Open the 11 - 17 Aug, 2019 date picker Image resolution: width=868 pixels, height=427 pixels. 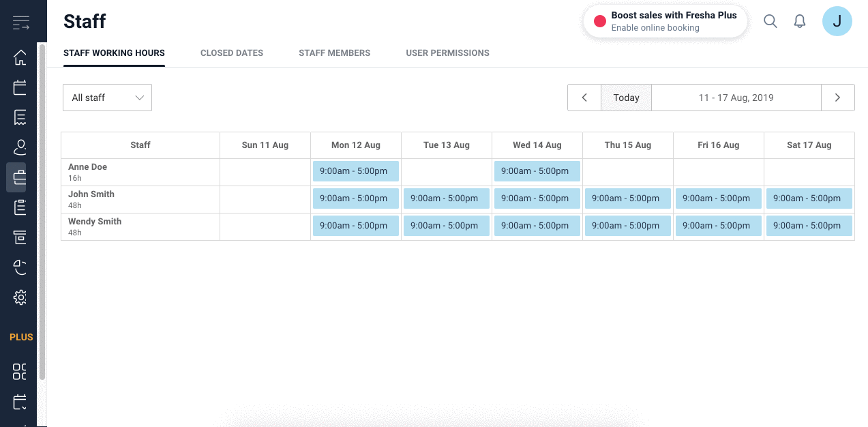tap(736, 98)
